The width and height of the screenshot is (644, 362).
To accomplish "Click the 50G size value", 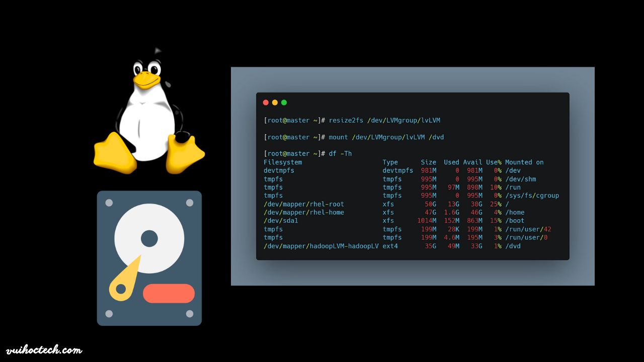I will pyautogui.click(x=431, y=204).
